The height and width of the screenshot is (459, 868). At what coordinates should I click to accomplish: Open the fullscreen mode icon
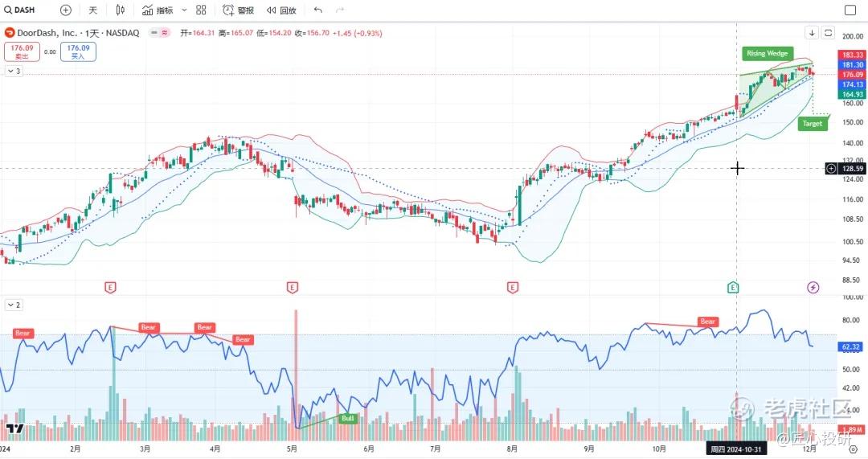pyautogui.click(x=850, y=10)
